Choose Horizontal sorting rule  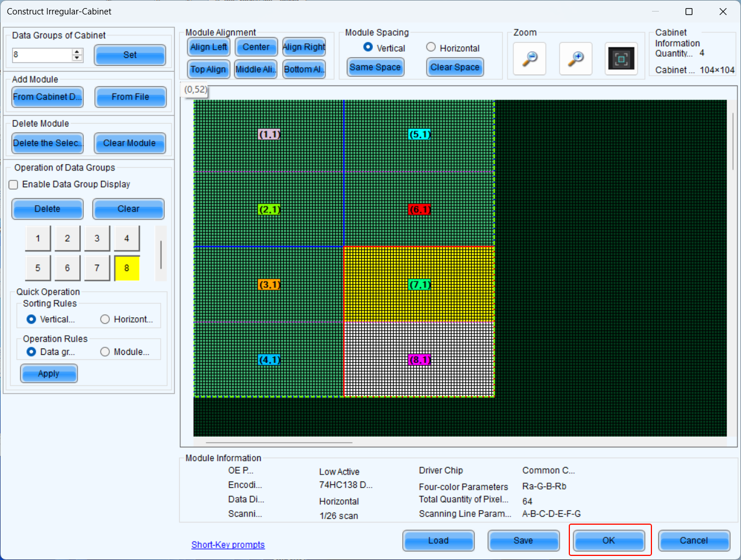coord(105,319)
